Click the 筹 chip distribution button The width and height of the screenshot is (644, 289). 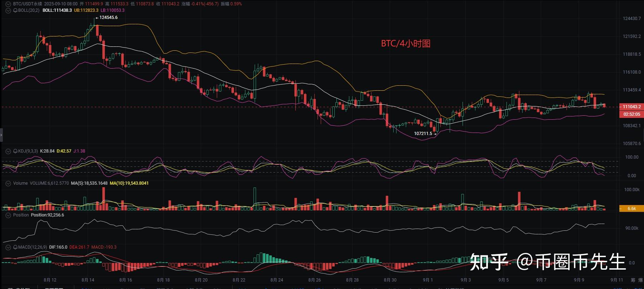pos(633,280)
